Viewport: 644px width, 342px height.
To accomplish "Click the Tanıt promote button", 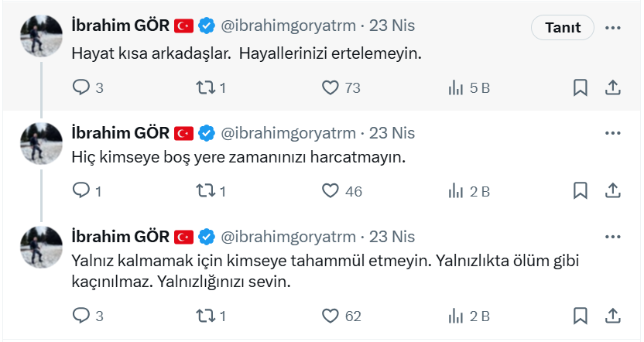I will (563, 27).
